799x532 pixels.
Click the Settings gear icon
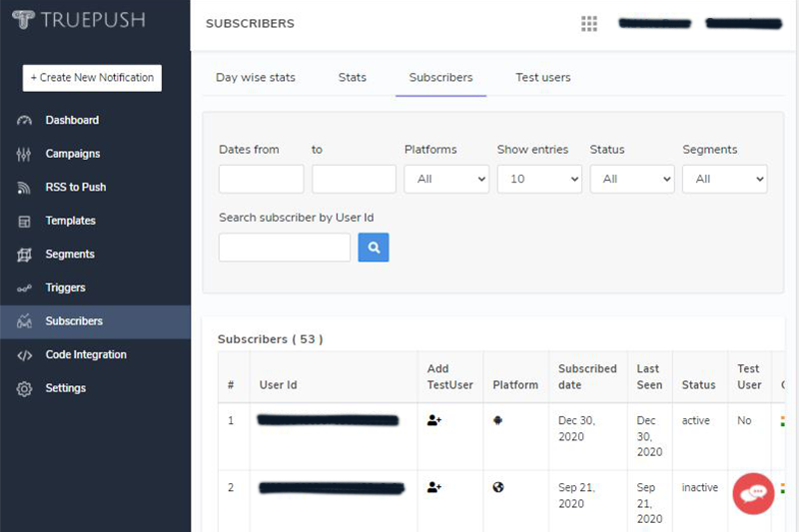[x=24, y=388]
